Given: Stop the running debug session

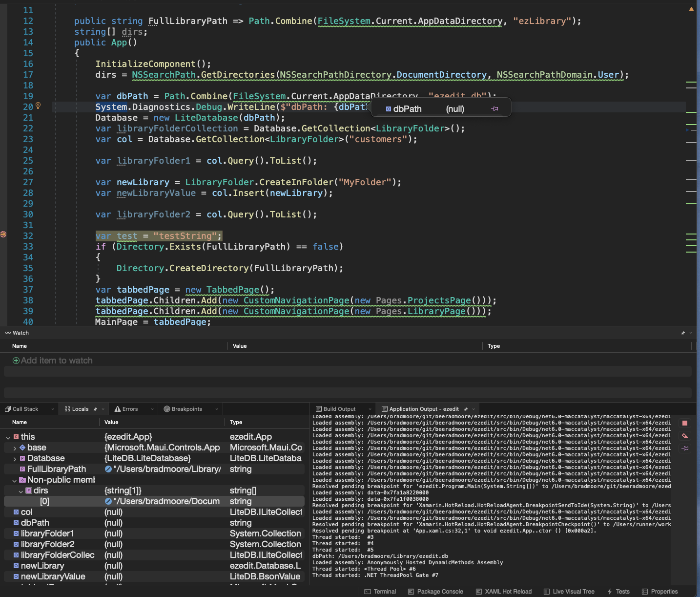Looking at the screenshot, I should pyautogui.click(x=685, y=423).
